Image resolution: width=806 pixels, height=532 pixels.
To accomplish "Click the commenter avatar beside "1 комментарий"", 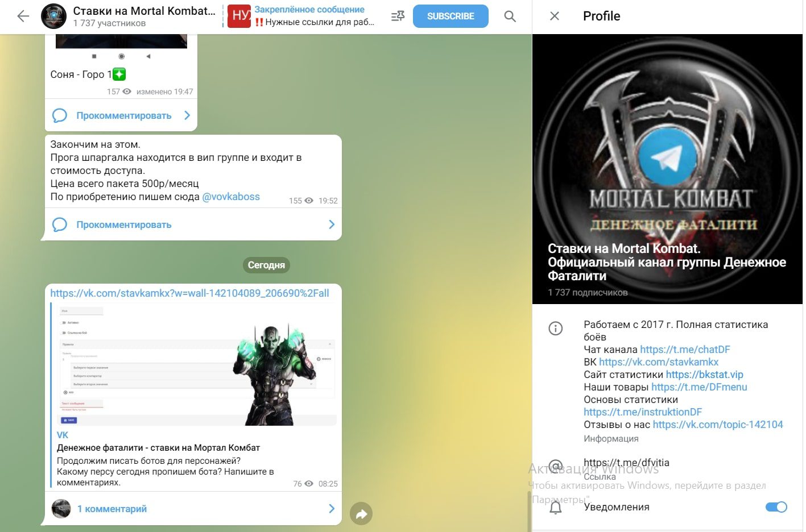I will coord(61,509).
